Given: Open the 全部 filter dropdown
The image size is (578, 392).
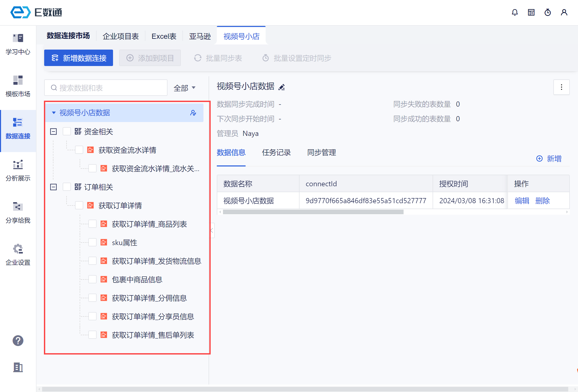Looking at the screenshot, I should pyautogui.click(x=184, y=88).
